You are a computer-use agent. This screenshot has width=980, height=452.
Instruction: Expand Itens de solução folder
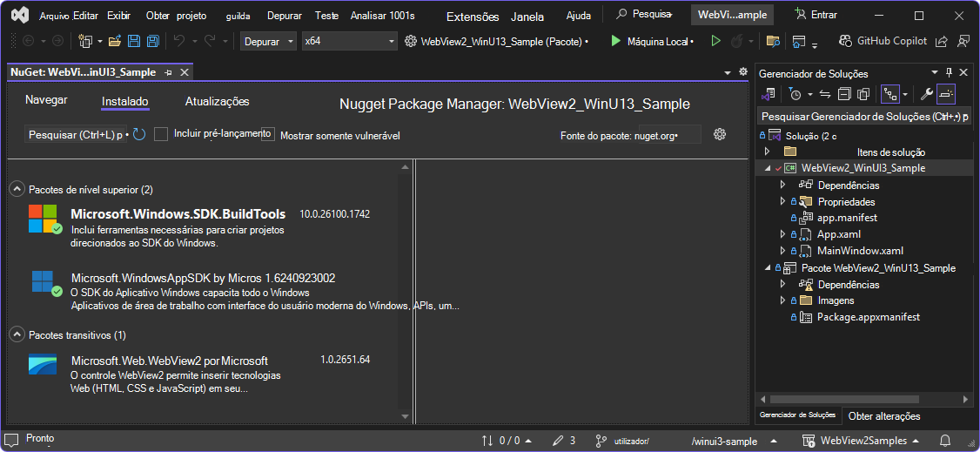click(x=769, y=152)
